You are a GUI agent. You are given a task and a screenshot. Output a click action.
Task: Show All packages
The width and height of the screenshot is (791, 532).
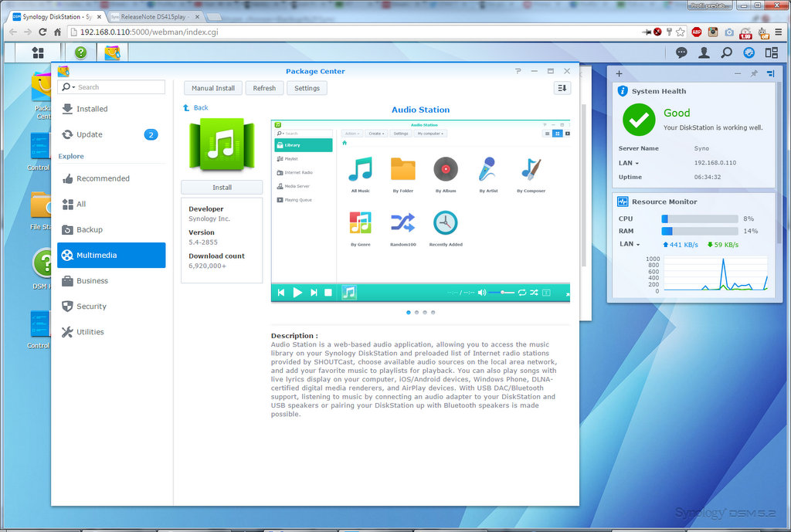click(111, 204)
